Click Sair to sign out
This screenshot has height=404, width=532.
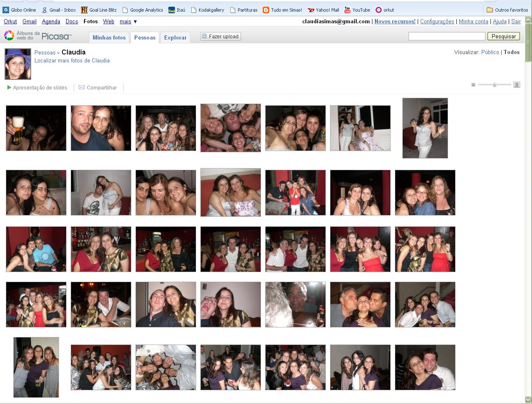(x=516, y=21)
